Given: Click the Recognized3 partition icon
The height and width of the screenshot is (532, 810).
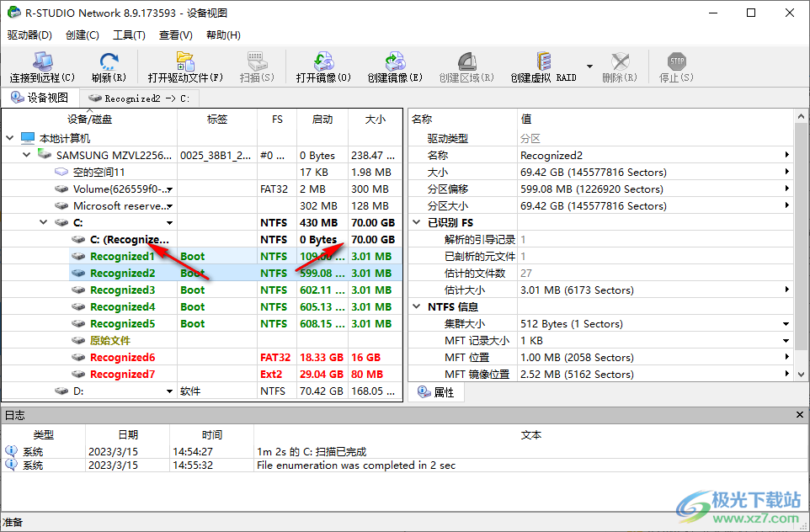Looking at the screenshot, I should click(x=78, y=290).
